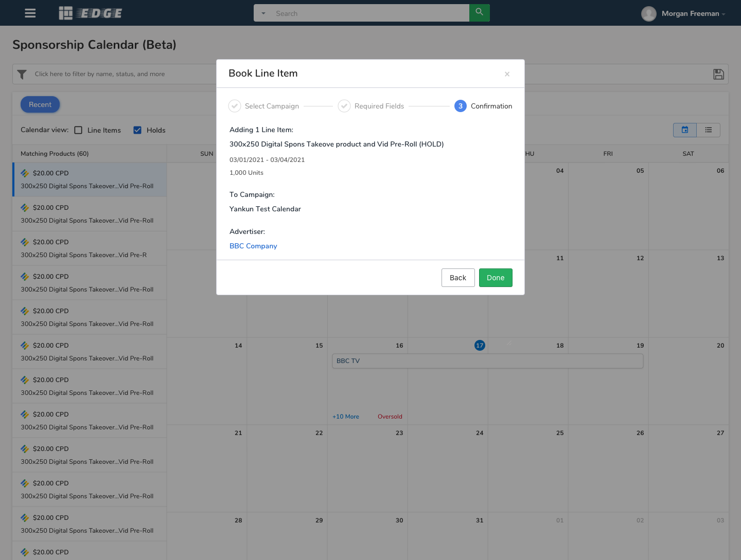Click the Back button
Screen dimensions: 741x560
click(457, 278)
